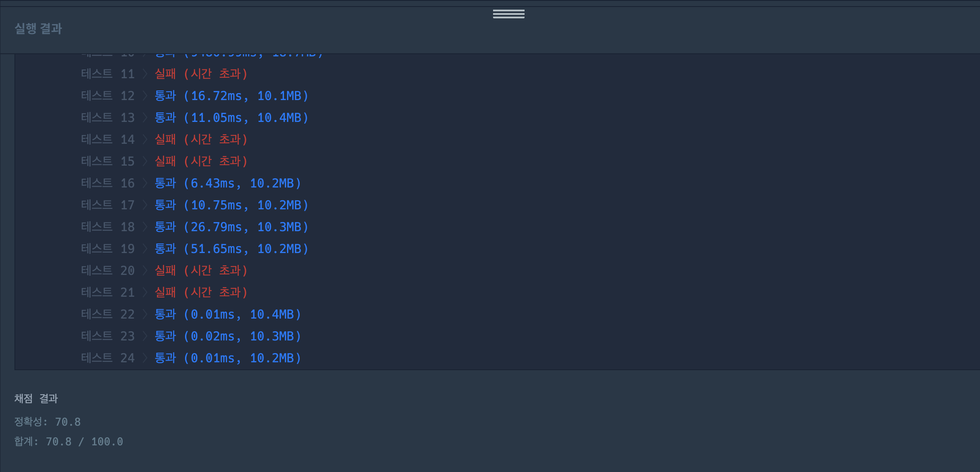The height and width of the screenshot is (472, 980).
Task: Click 테스트 11 실패 (시간 초과) message
Action: click(201, 74)
